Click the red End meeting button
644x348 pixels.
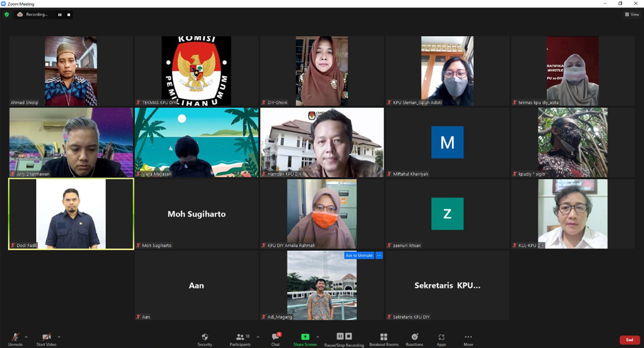tap(629, 340)
